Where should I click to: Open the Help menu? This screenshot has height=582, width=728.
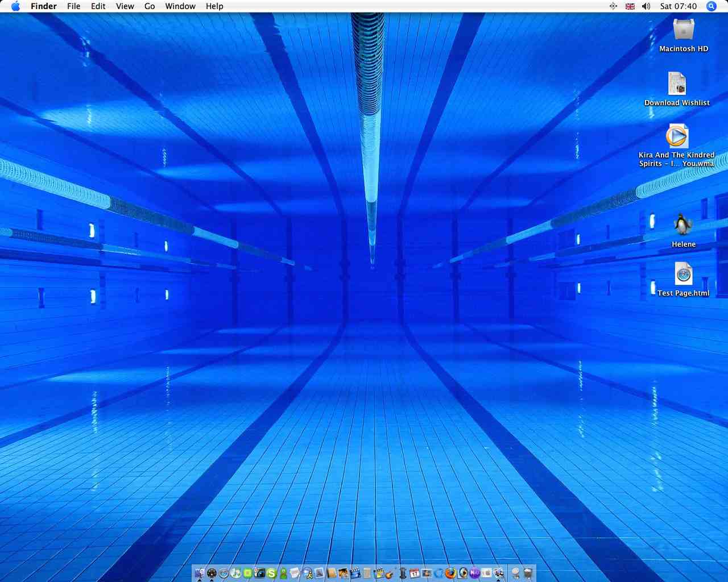214,6
